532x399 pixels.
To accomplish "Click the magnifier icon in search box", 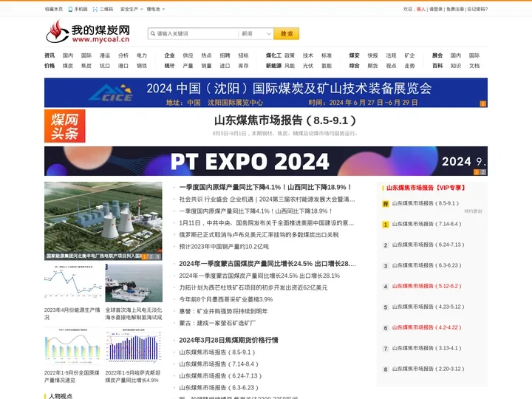I will 153,33.
